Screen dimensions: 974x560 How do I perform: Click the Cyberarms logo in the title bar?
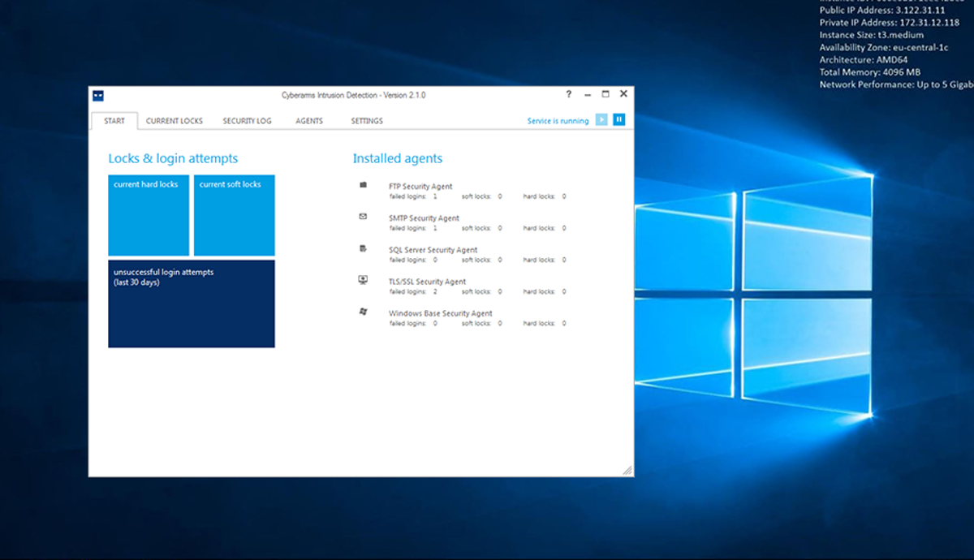pos(98,96)
